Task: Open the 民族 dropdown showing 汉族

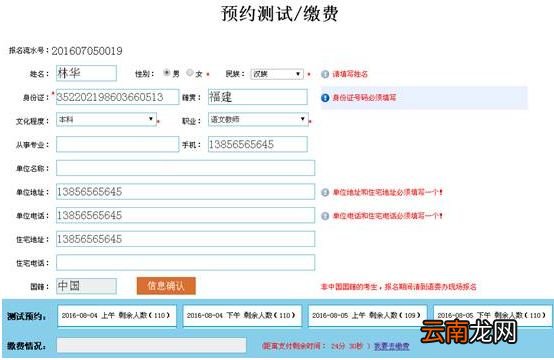Action: 277,74
